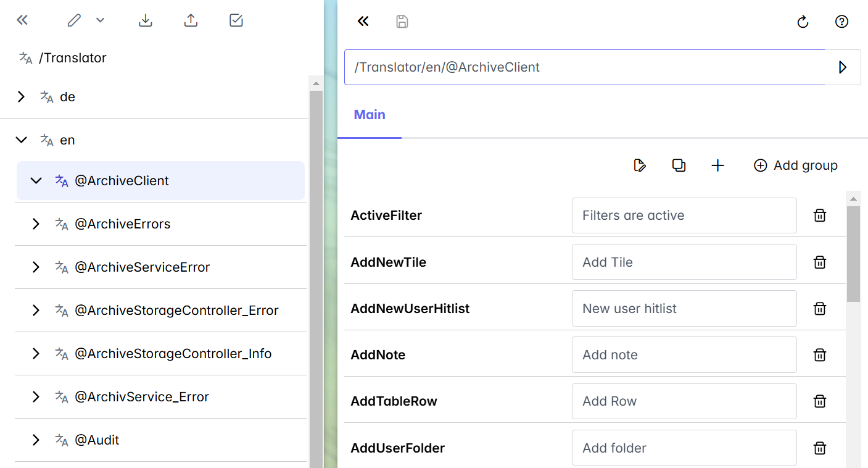Click the Add group button

(796, 165)
